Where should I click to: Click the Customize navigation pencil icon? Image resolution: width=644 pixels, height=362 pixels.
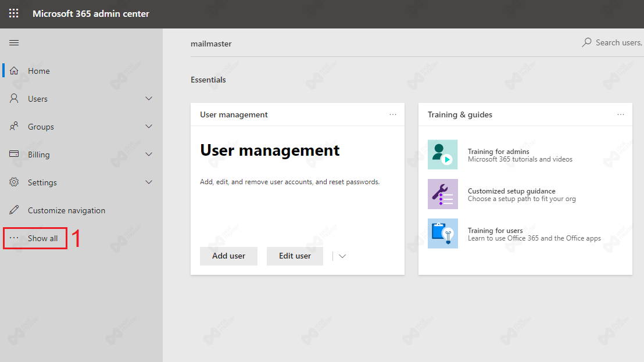[x=14, y=210]
